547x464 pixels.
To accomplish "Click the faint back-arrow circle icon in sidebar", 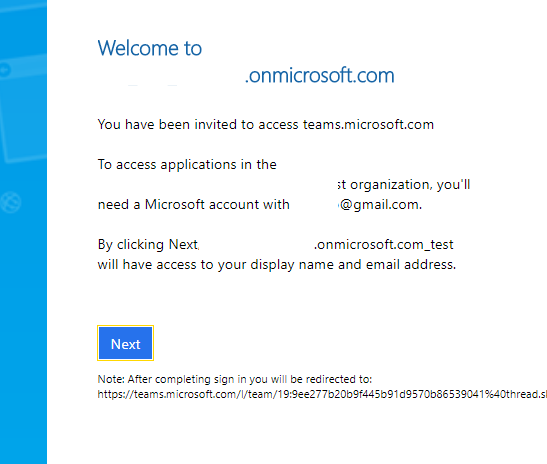I will (5, 70).
